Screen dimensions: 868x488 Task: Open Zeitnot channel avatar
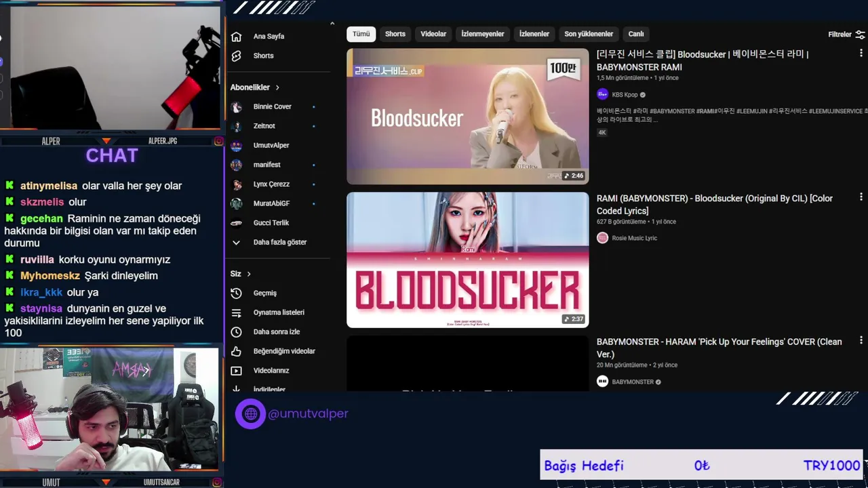click(x=236, y=126)
